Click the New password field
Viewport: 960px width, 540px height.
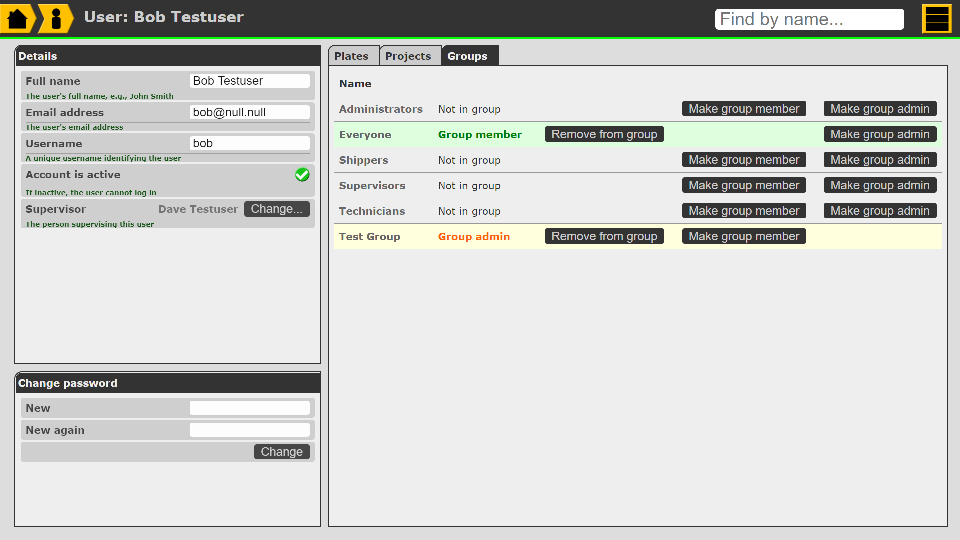(x=249, y=408)
